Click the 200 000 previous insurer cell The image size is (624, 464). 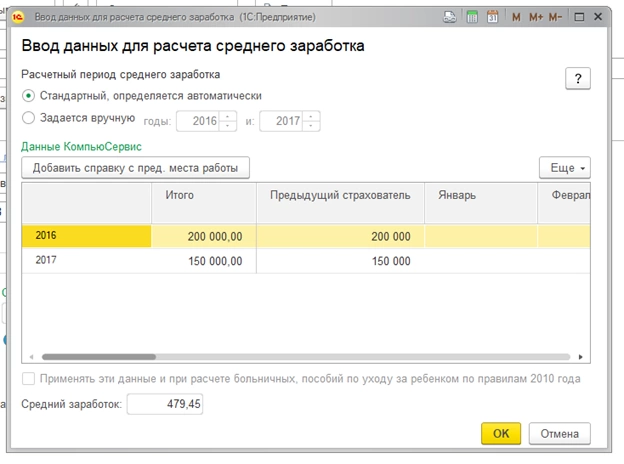click(340, 236)
